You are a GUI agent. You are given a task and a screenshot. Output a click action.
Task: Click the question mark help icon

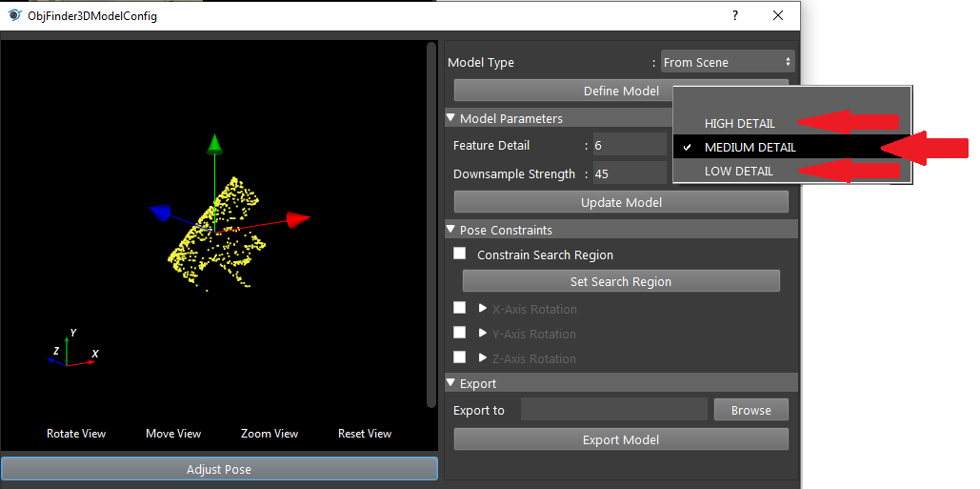click(x=735, y=15)
